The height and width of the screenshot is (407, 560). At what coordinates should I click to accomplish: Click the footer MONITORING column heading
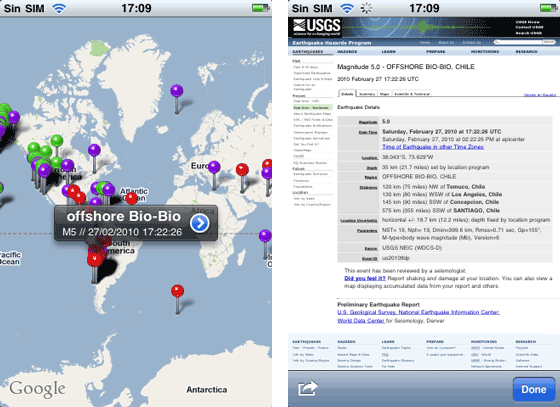tap(484, 342)
